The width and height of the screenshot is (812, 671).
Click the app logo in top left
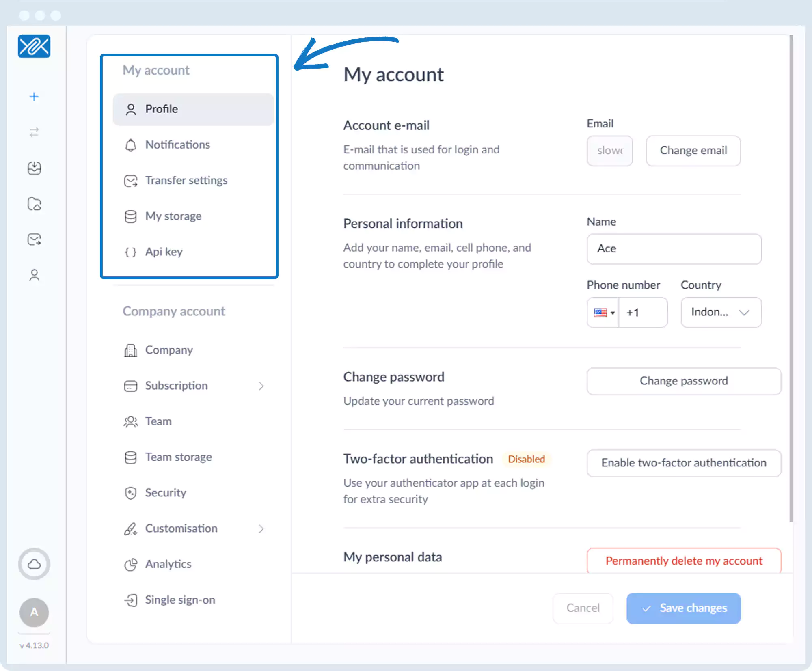[x=34, y=46]
